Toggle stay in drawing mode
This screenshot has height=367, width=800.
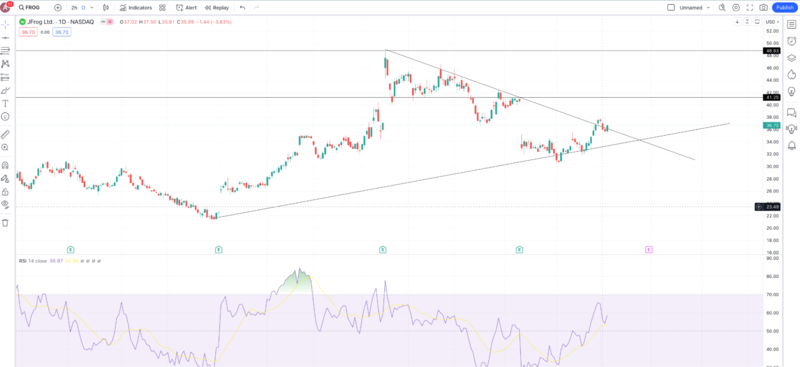click(5, 179)
